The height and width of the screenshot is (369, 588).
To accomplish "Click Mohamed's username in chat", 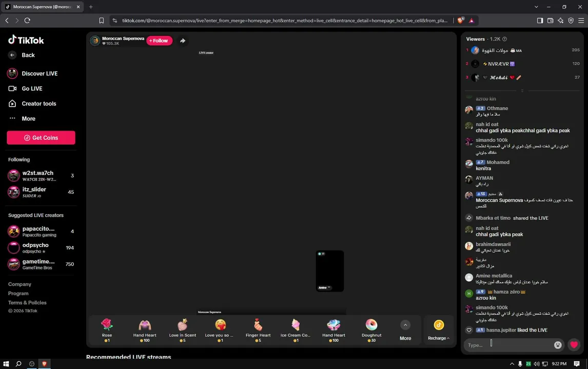I will click(498, 162).
